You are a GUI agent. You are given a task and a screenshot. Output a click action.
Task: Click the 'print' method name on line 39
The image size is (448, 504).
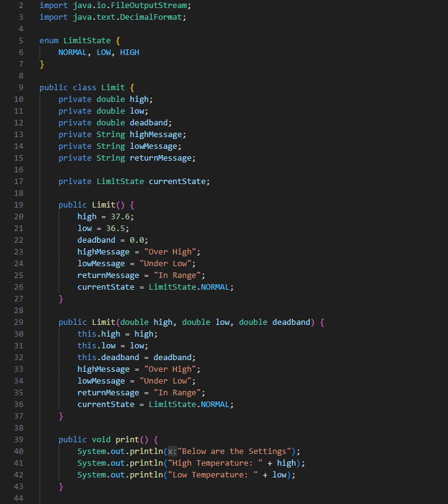click(127, 440)
